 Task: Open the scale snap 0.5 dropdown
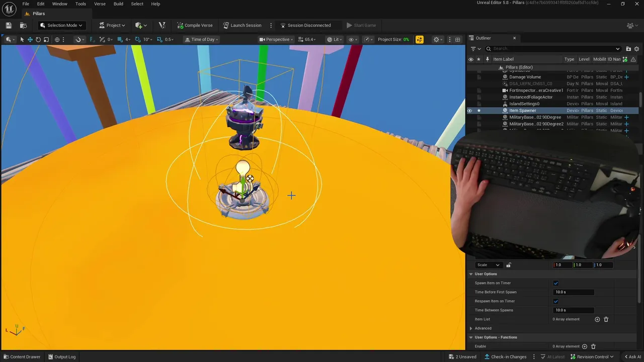coord(165,39)
